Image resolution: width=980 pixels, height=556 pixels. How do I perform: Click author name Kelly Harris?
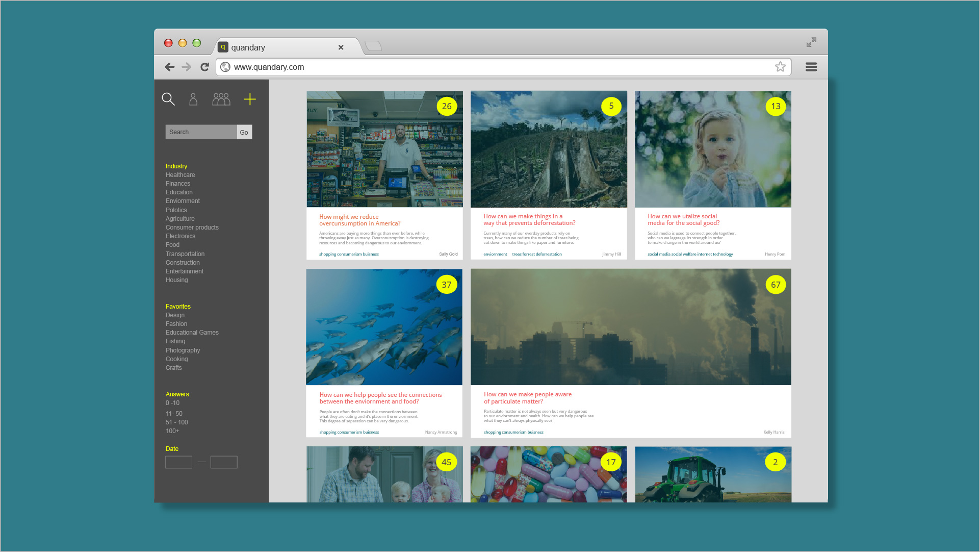(774, 432)
